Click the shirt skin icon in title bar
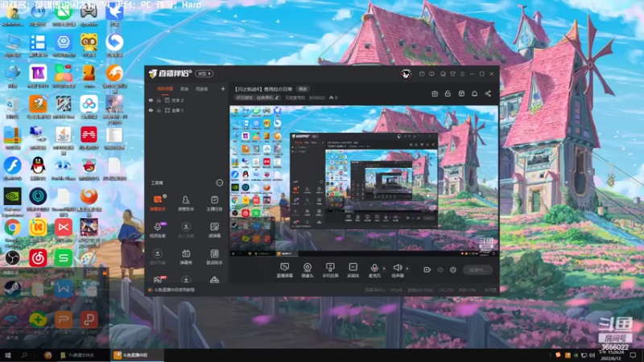Screen dimensions: 644x362 click(x=452, y=74)
